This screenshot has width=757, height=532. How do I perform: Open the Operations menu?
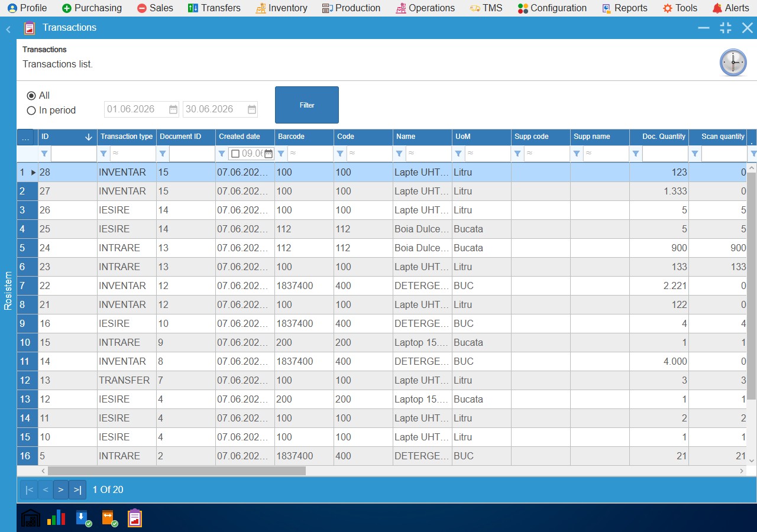pyautogui.click(x=426, y=8)
